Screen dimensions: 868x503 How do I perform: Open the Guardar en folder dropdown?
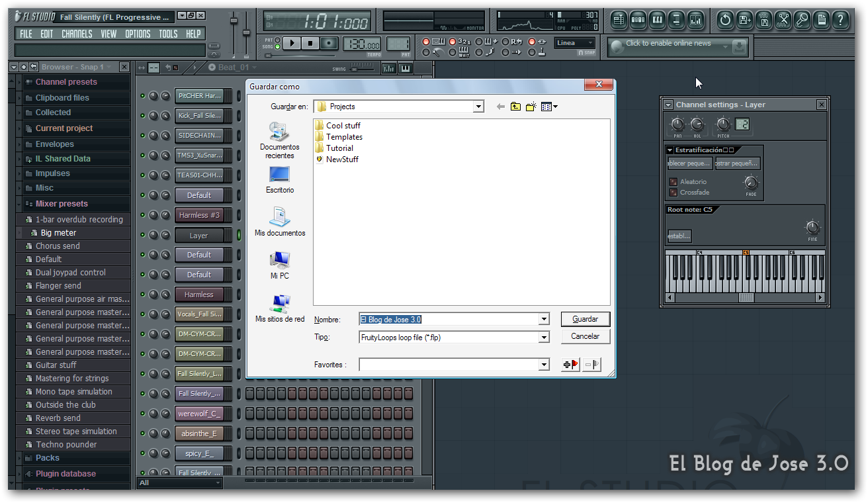(478, 107)
